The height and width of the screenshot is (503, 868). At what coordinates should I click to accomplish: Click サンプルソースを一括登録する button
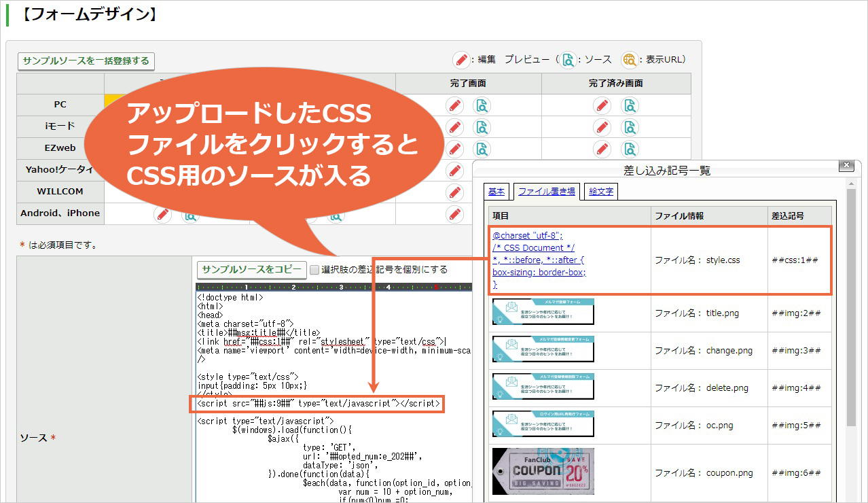[86, 60]
